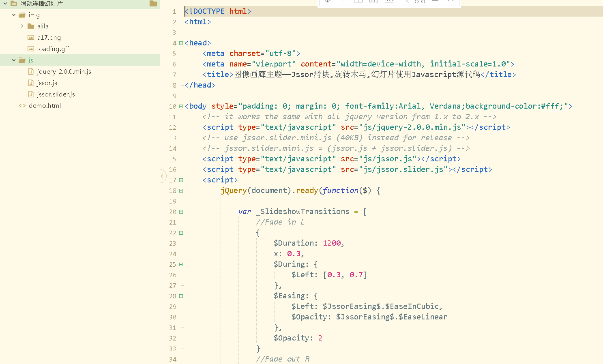603x364 pixels.
Task: Click the "js/jssor.slider.js" src string
Action: coord(403,169)
